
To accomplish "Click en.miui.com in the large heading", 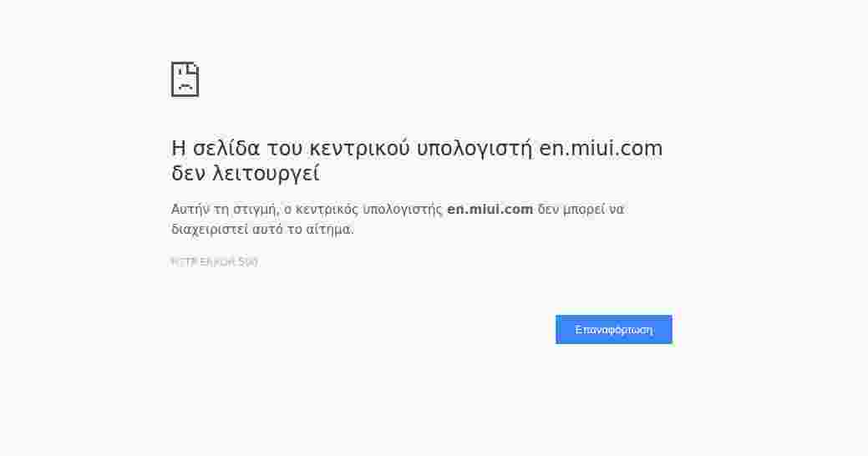I will (601, 149).
